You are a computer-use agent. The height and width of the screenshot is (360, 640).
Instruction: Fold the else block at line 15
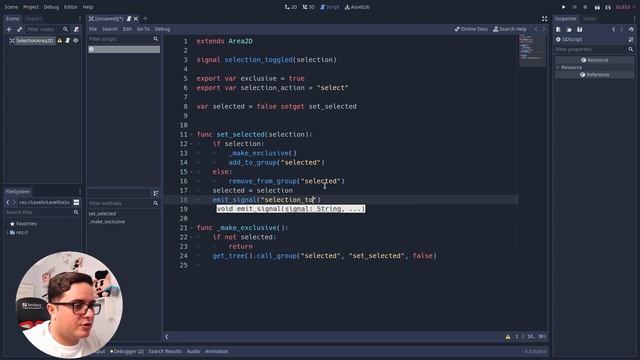pos(191,172)
